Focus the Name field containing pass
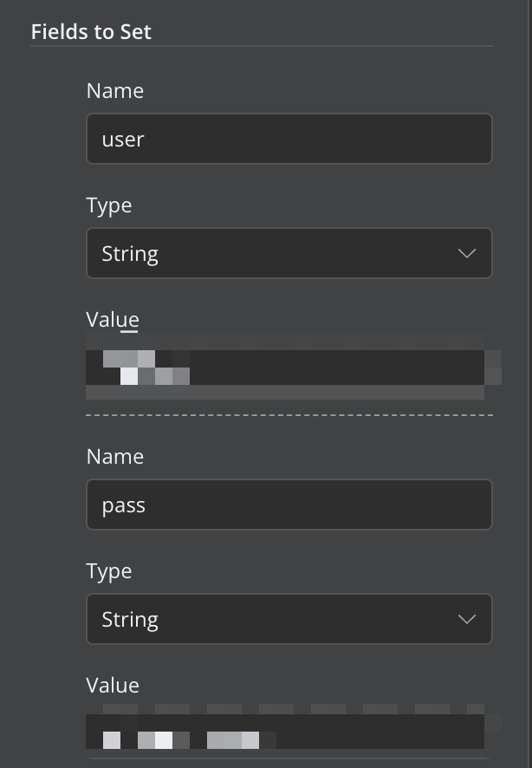The image size is (532, 768). (289, 505)
